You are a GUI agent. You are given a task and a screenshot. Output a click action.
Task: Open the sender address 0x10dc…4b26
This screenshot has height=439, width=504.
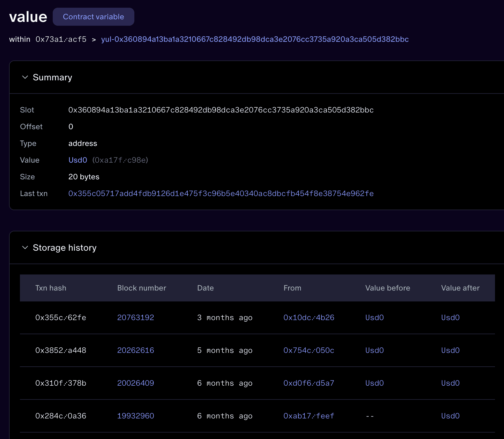click(309, 318)
